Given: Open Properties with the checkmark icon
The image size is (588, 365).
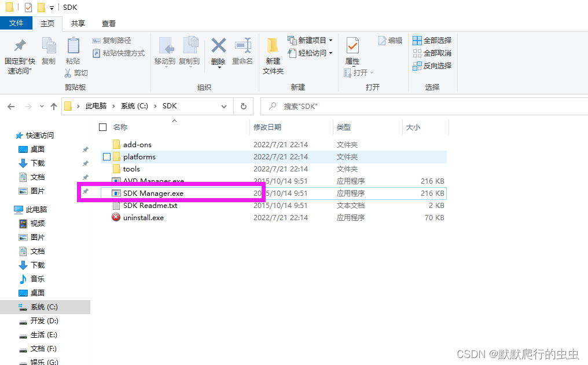Looking at the screenshot, I should [x=352, y=46].
